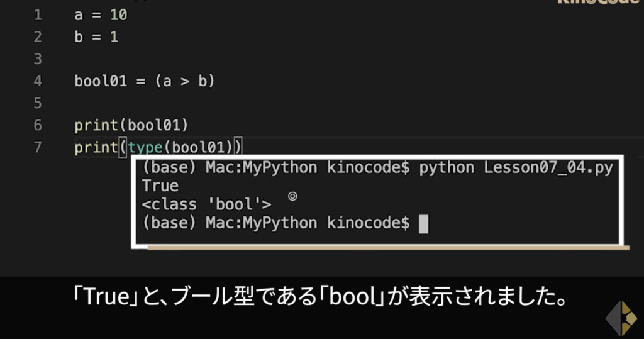644x339 pixels.
Task: Click the tan bar below the terminal
Action: 388,248
